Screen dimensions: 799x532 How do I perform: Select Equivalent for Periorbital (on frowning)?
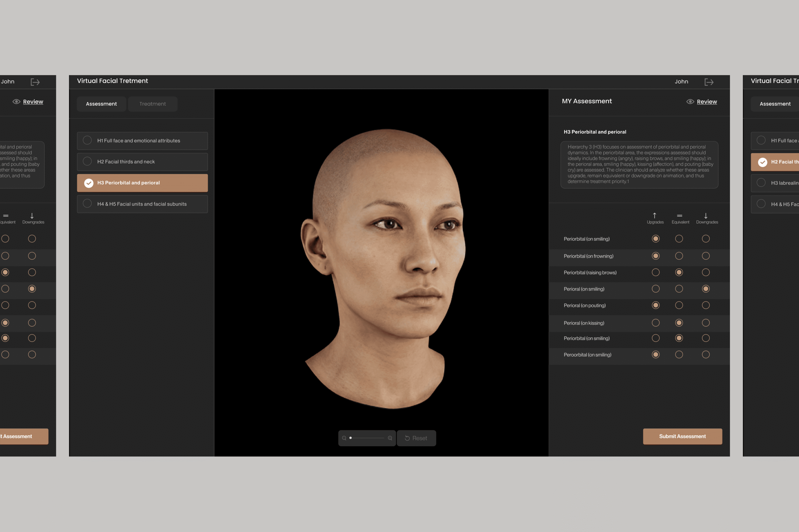coord(679,256)
